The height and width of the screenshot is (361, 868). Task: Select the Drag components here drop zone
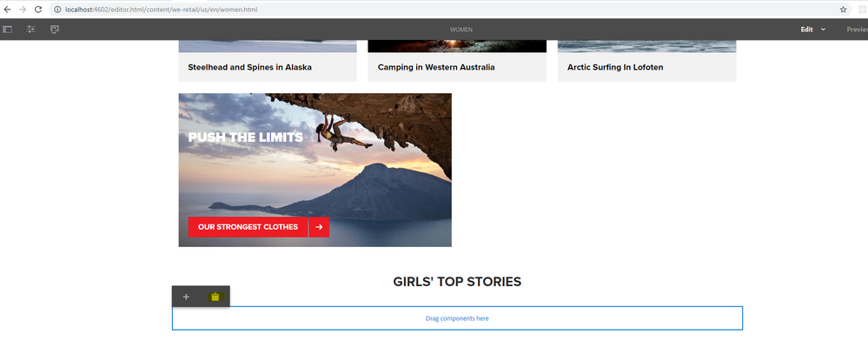click(457, 318)
